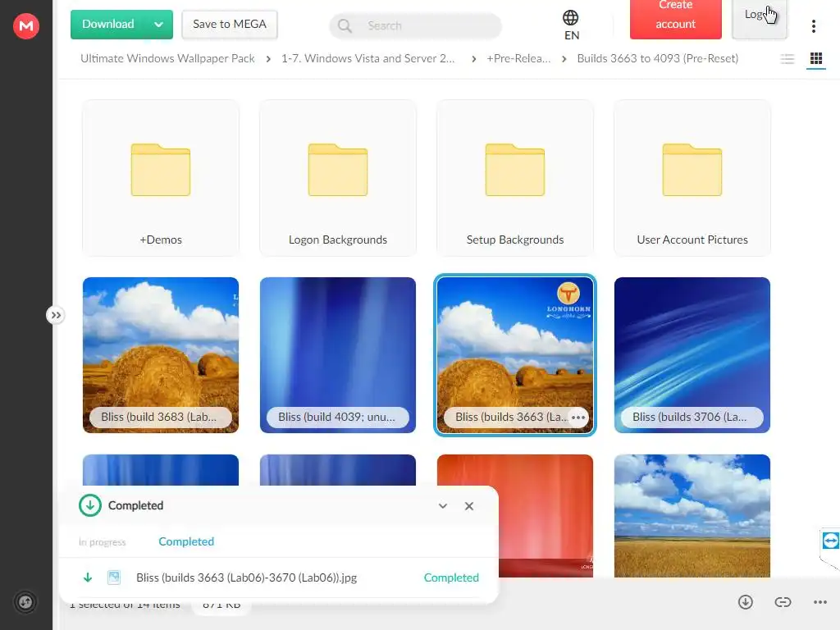The height and width of the screenshot is (630, 840).
Task: Click the sidebar bottom circular icon
Action: (25, 602)
